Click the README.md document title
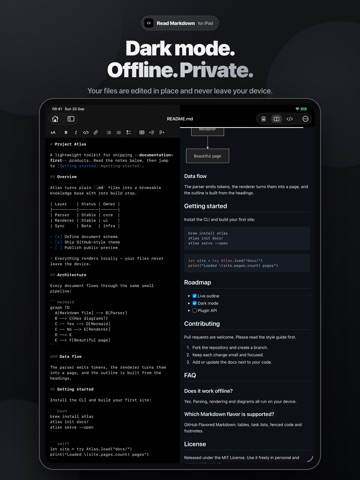This screenshot has width=360, height=480. (180, 119)
